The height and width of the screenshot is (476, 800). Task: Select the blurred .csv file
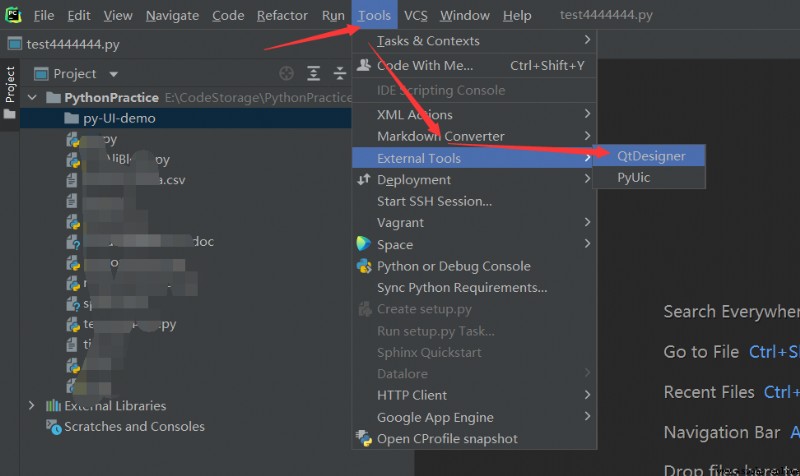pyautogui.click(x=134, y=180)
